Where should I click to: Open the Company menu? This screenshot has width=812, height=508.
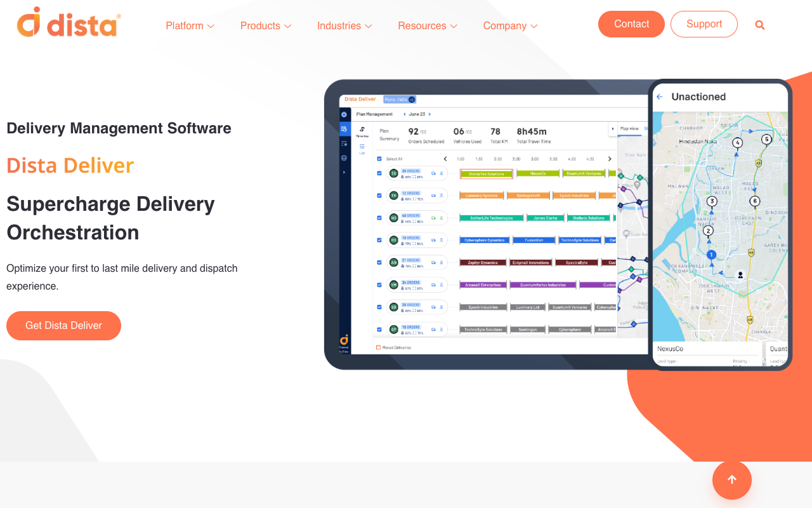point(509,26)
